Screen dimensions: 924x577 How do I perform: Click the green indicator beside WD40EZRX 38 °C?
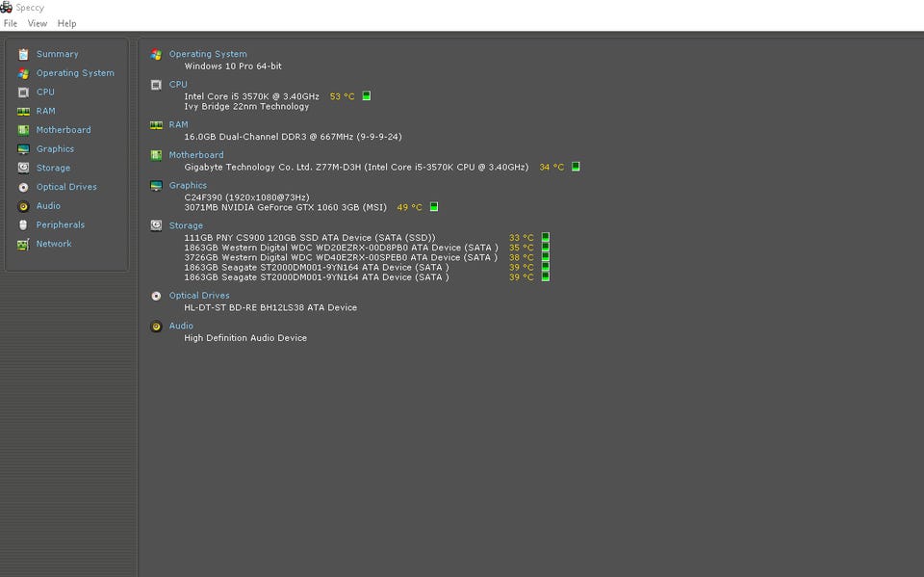546,257
